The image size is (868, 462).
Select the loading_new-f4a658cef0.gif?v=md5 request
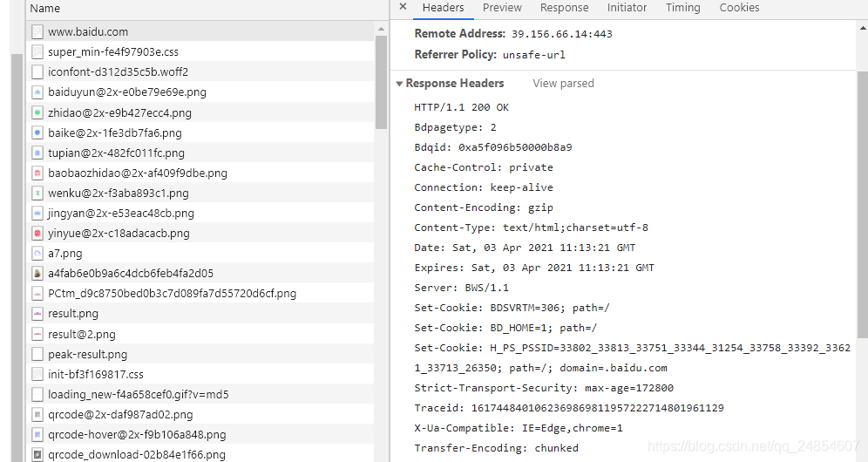point(200,394)
